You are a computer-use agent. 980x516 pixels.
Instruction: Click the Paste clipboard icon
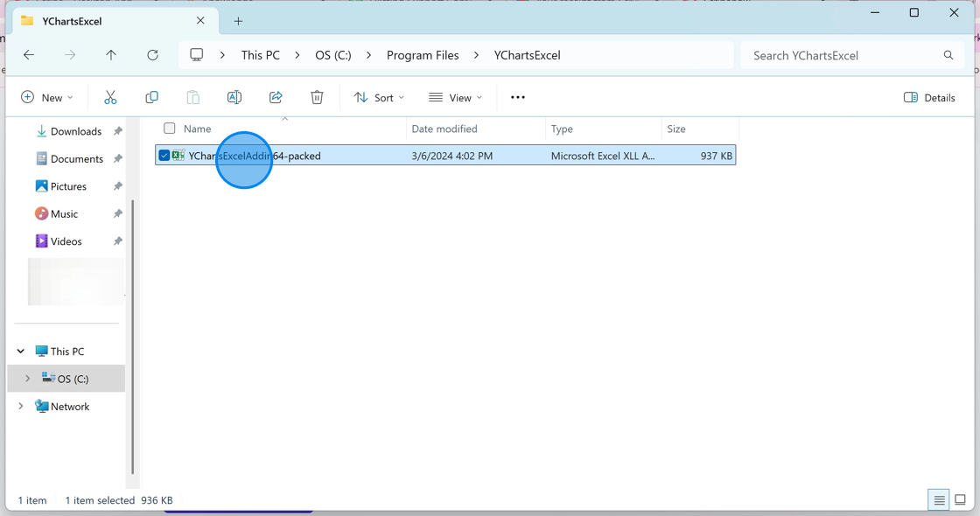[x=193, y=97]
